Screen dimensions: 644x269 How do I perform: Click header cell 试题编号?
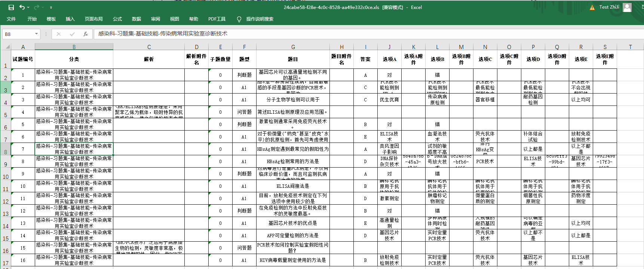point(23,59)
